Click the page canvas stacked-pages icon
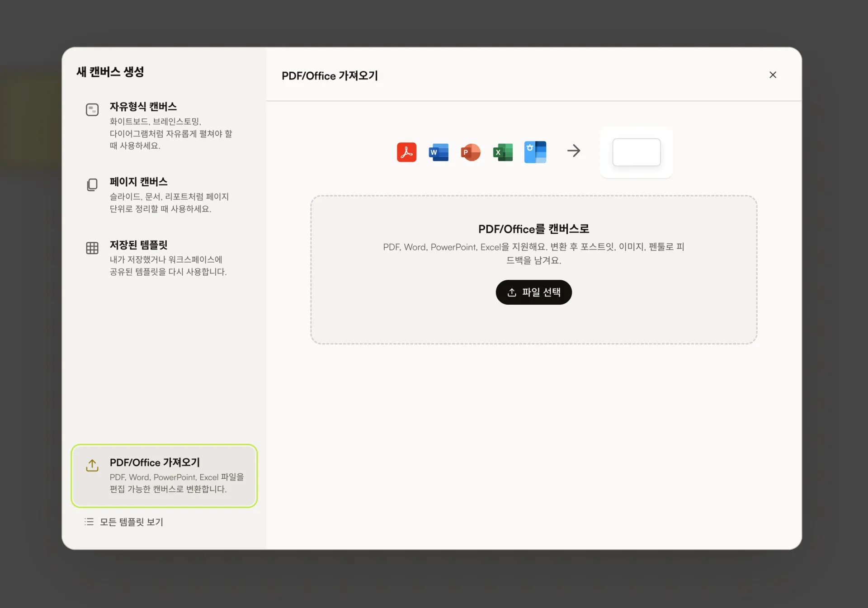 [92, 184]
